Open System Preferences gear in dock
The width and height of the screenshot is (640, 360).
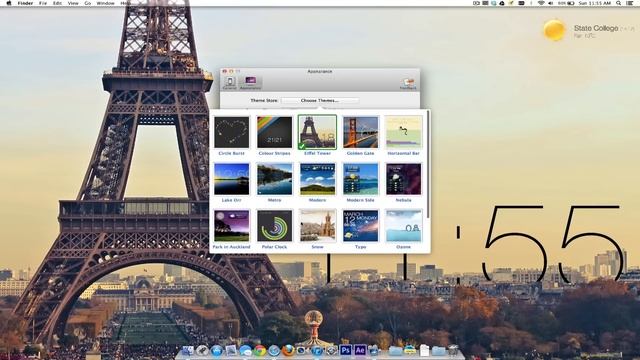(x=331, y=351)
